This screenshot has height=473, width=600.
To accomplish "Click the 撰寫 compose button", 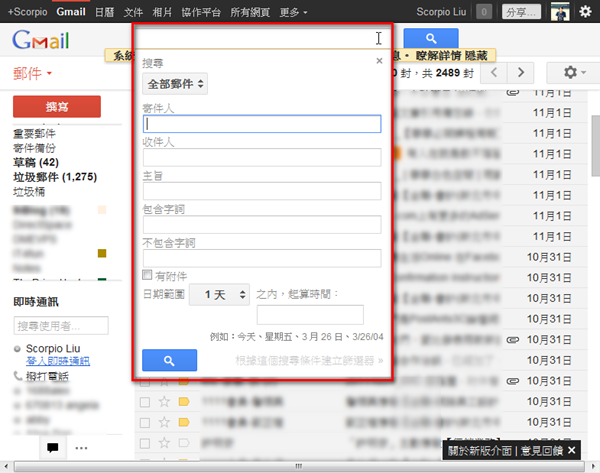I will pyautogui.click(x=57, y=106).
